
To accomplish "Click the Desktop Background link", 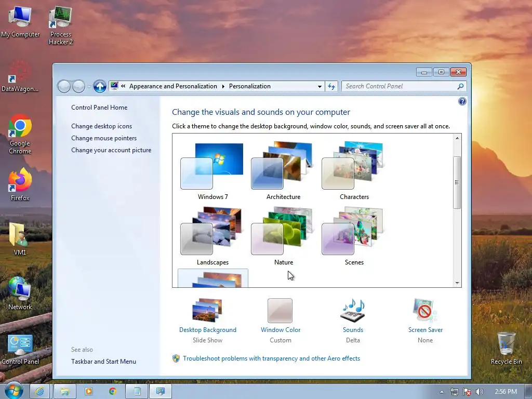I will click(208, 330).
